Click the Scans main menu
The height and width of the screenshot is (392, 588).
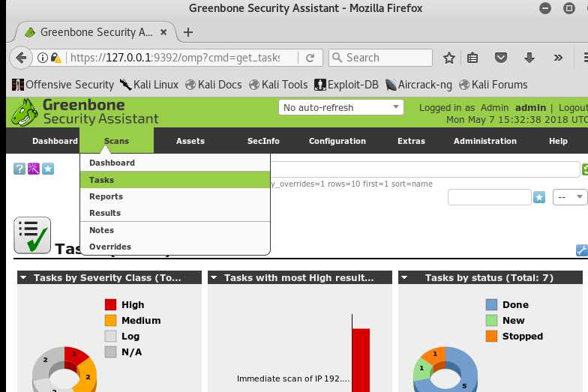(116, 141)
